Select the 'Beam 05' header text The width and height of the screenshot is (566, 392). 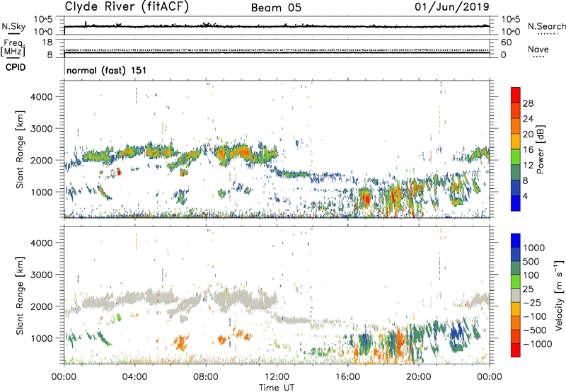pyautogui.click(x=276, y=8)
